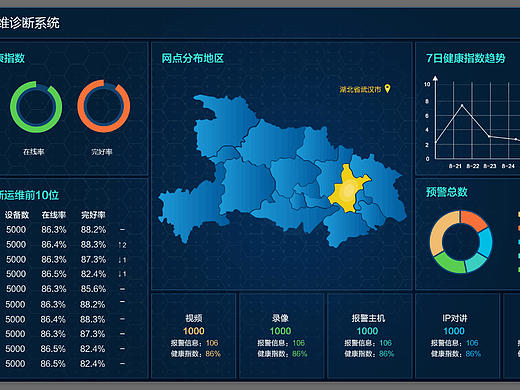Click the ↓1 indicator in the 87.3% row
Screen dimensions: 520x390
pos(122,260)
